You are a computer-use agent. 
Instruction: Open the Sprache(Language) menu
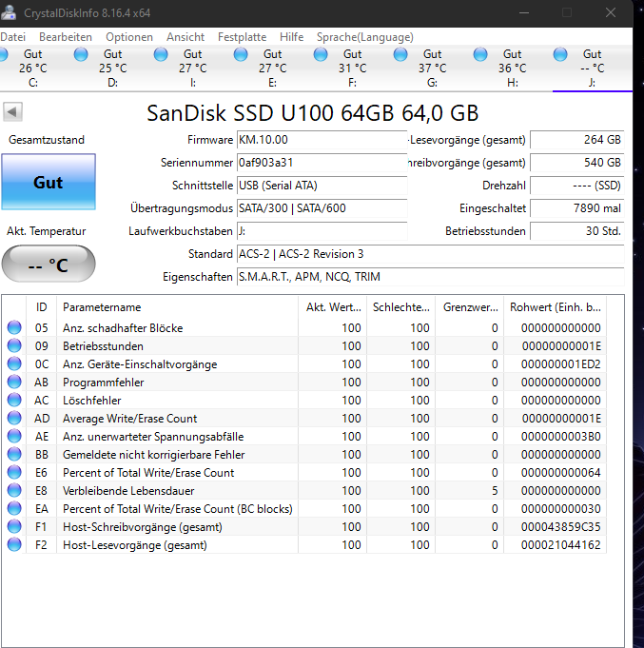(x=364, y=37)
